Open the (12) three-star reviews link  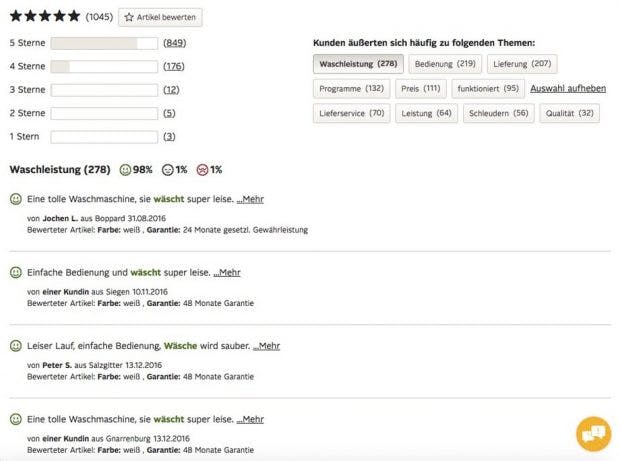click(171, 90)
